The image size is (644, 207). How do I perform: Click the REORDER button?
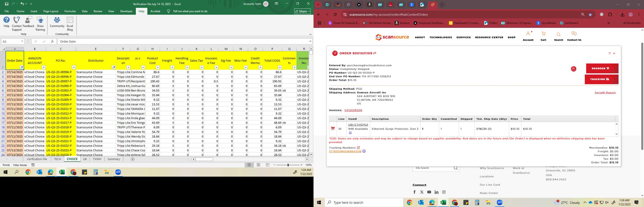coord(602,68)
